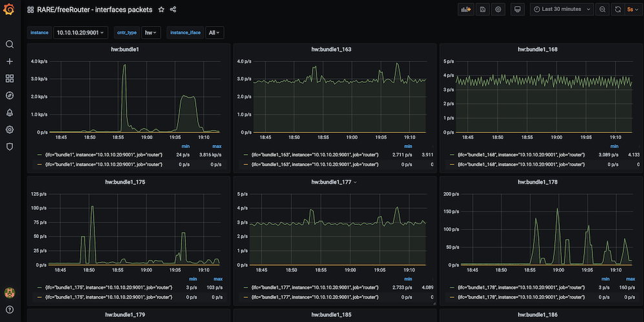Click the Create plus icon in sidebar
This screenshot has height=322, width=644.
[10, 61]
